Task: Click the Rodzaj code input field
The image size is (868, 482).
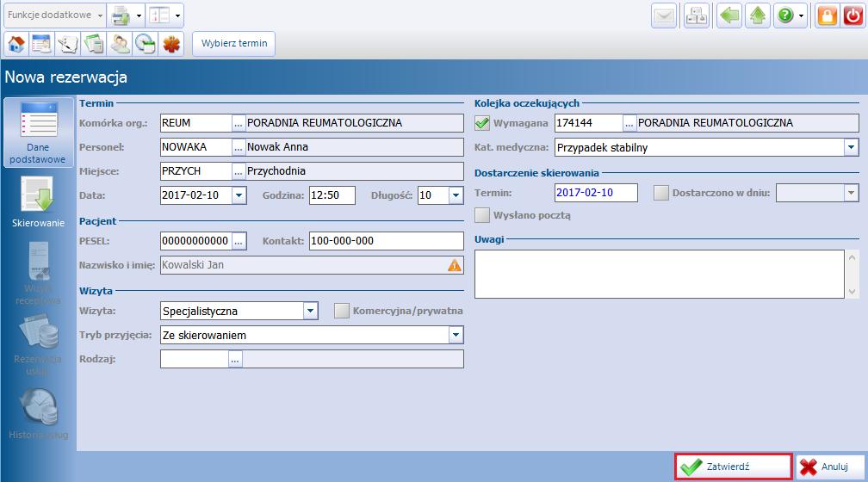Action: [195, 359]
